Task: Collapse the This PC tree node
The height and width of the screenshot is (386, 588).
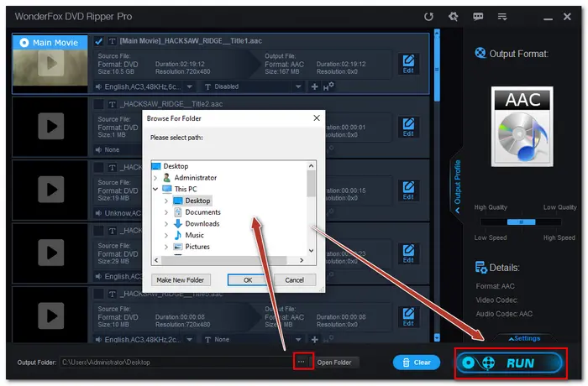Action: point(155,190)
